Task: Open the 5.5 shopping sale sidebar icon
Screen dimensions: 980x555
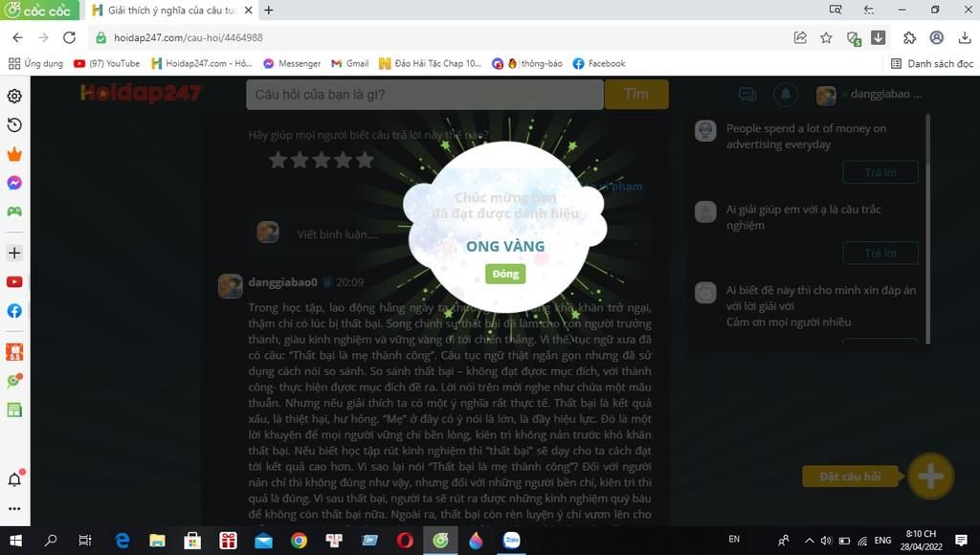Action: [x=14, y=352]
